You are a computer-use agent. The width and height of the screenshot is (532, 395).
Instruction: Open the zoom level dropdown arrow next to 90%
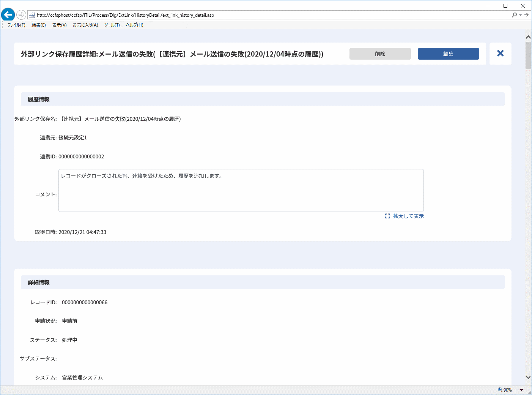point(521,390)
